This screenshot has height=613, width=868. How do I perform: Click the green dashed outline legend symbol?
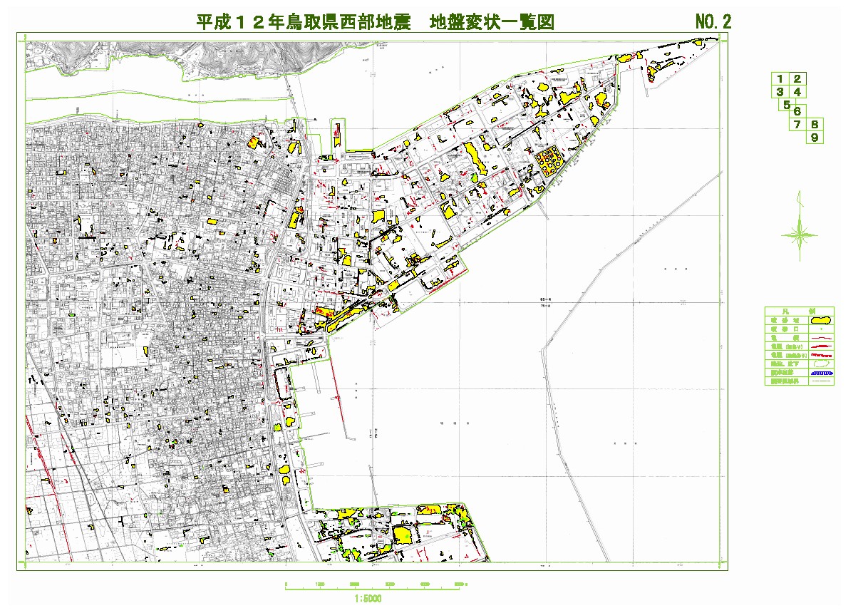point(820,363)
